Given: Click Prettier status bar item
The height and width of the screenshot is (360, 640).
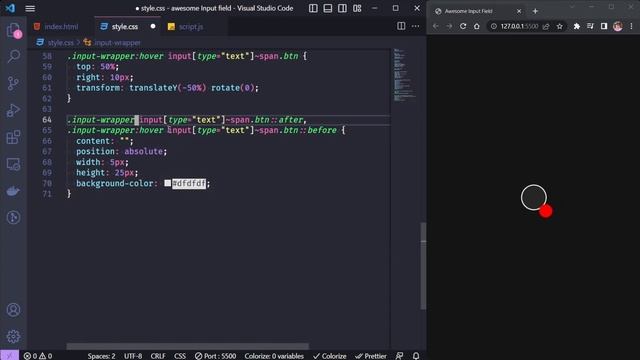Looking at the screenshot, I should tap(371, 356).
